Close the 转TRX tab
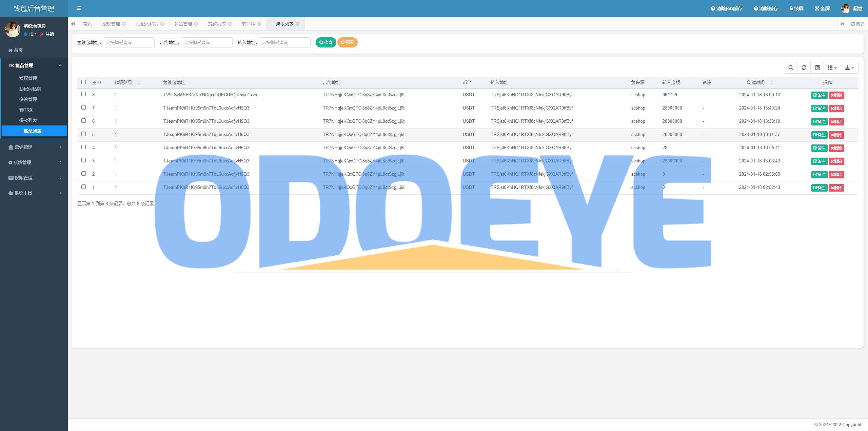Viewport: 868px width, 431px height. pos(259,24)
